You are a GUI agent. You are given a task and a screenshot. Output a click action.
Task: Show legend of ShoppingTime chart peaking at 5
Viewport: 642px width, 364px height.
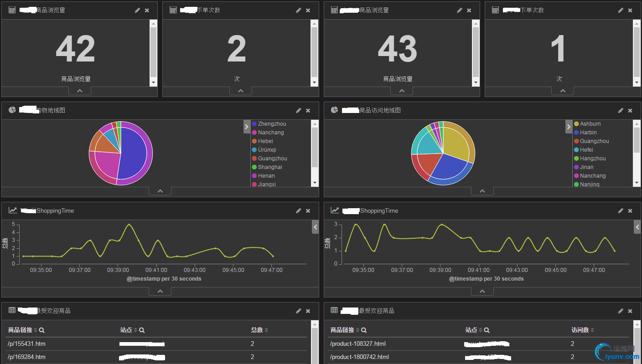click(x=315, y=227)
